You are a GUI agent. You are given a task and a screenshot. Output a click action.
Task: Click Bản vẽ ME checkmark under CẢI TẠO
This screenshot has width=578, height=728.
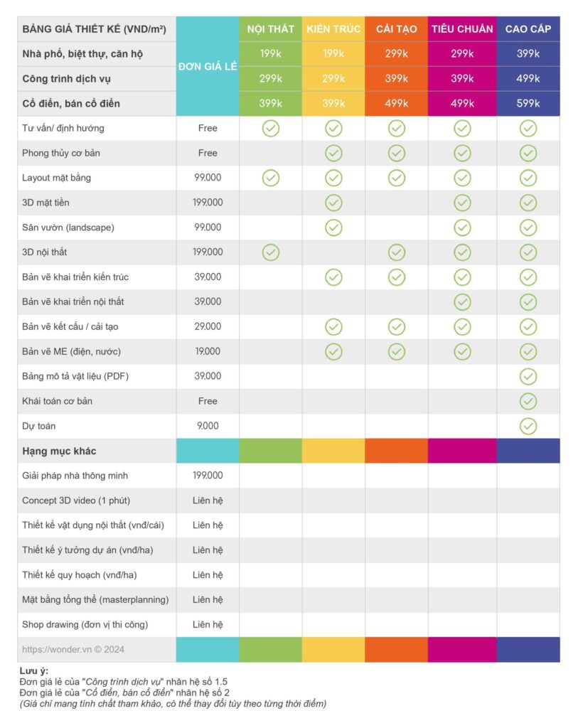click(397, 351)
